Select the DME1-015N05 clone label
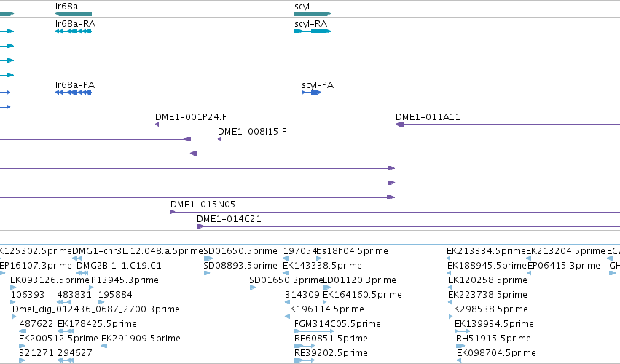This screenshot has width=620, height=364. pyautogui.click(x=203, y=205)
